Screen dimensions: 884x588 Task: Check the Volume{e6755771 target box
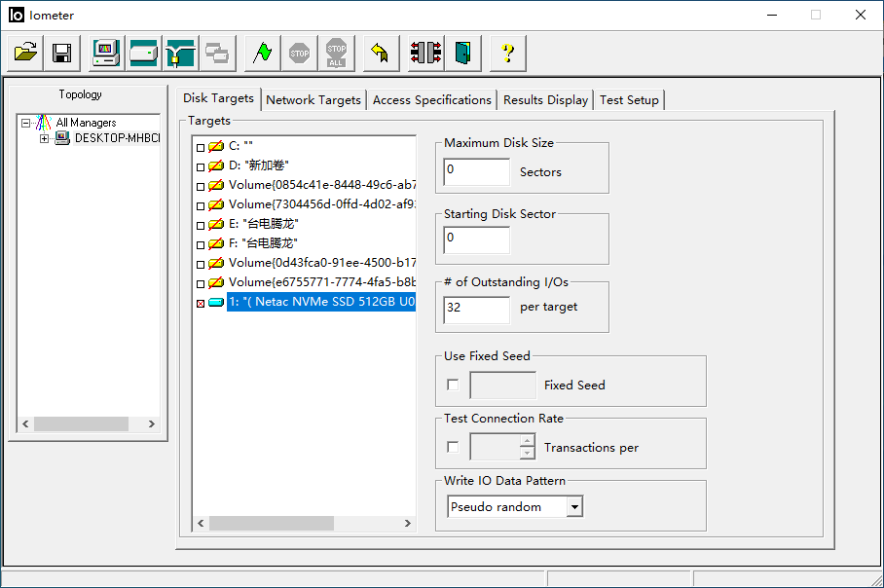(x=201, y=283)
